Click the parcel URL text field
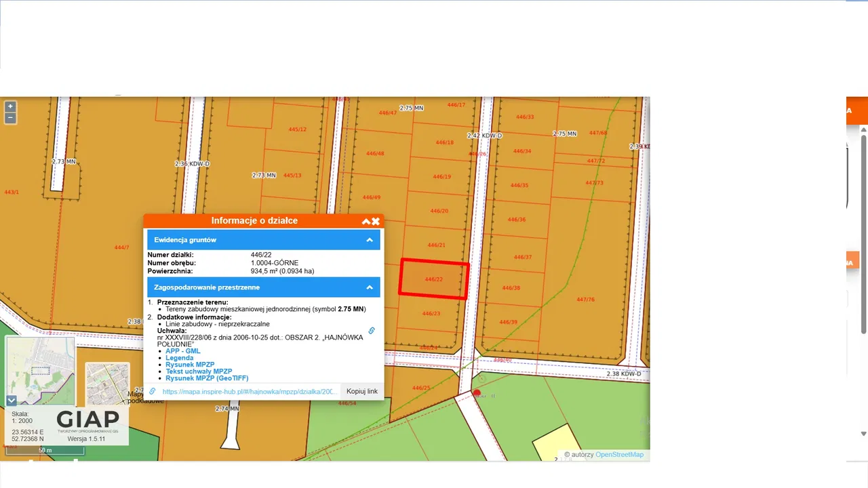 pyautogui.click(x=250, y=391)
